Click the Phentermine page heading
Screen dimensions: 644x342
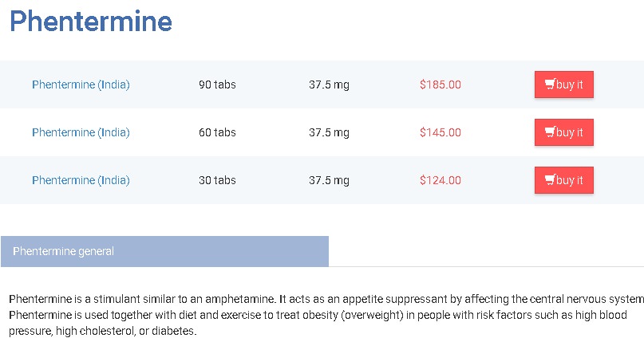pos(91,21)
